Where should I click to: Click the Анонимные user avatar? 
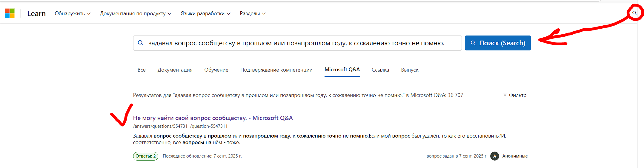pyautogui.click(x=495, y=156)
